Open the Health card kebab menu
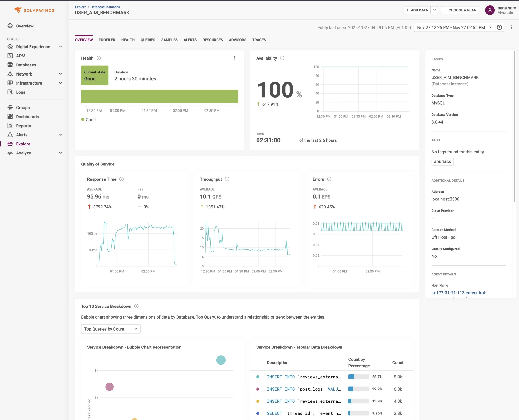 235,58
